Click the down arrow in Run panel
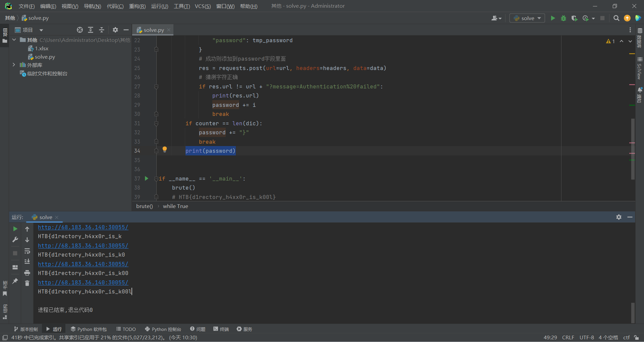Screen dimensions: 644x342 point(27,240)
